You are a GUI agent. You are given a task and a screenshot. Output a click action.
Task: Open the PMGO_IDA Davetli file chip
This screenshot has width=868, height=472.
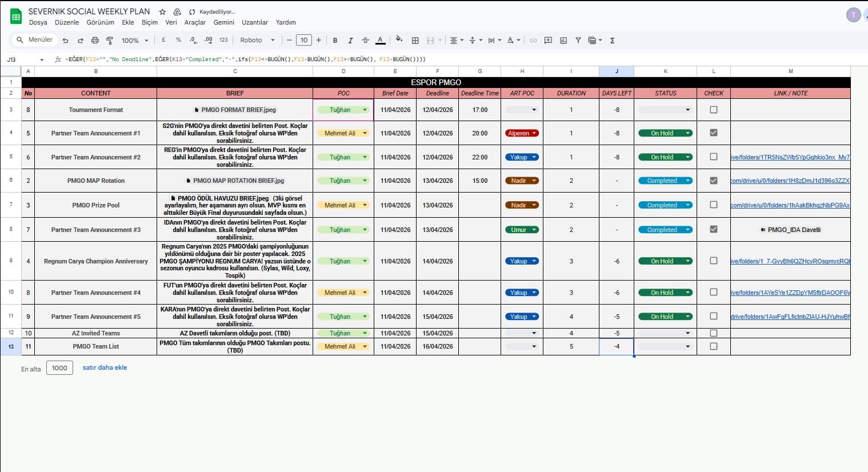(790, 230)
